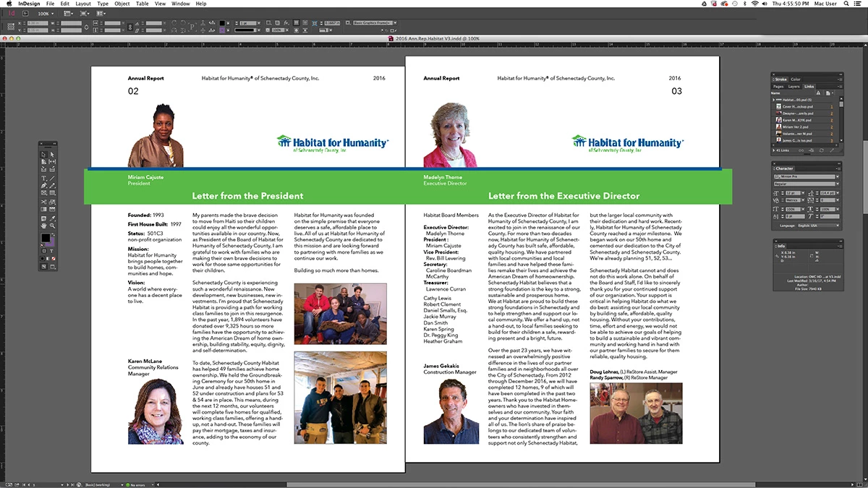The height and width of the screenshot is (488, 868).
Task: Click the Stroke panel tab
Action: point(780,79)
